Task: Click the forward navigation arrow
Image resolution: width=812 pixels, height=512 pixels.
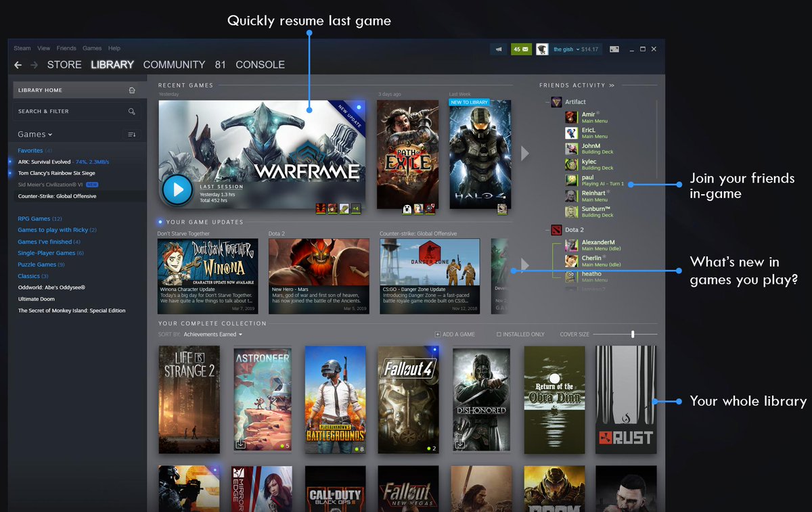Action: coord(34,65)
